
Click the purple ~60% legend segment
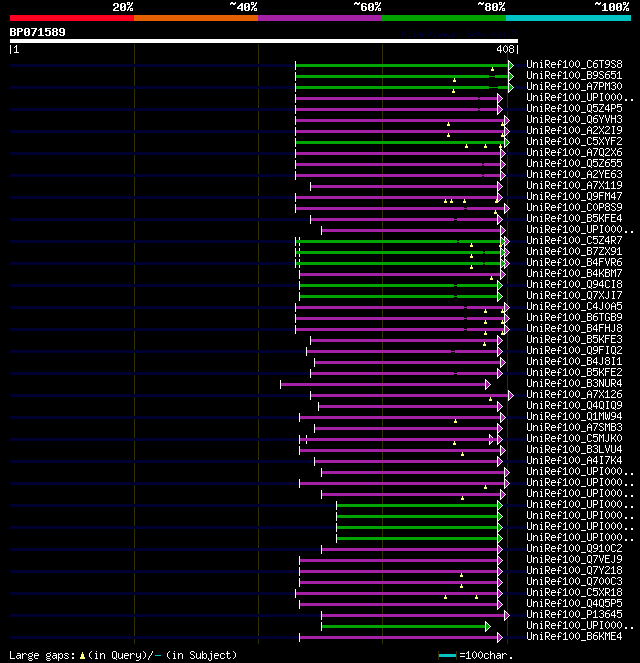320,18
